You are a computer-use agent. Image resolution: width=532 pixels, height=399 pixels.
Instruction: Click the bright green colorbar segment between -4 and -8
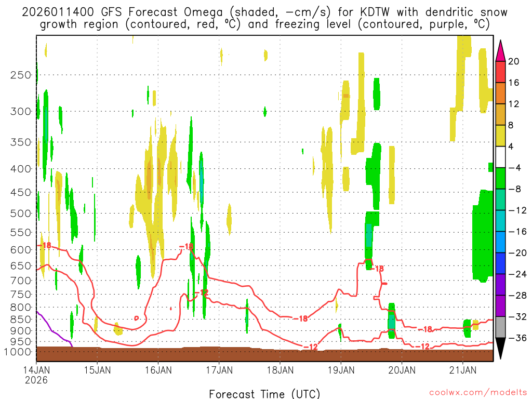click(500, 179)
